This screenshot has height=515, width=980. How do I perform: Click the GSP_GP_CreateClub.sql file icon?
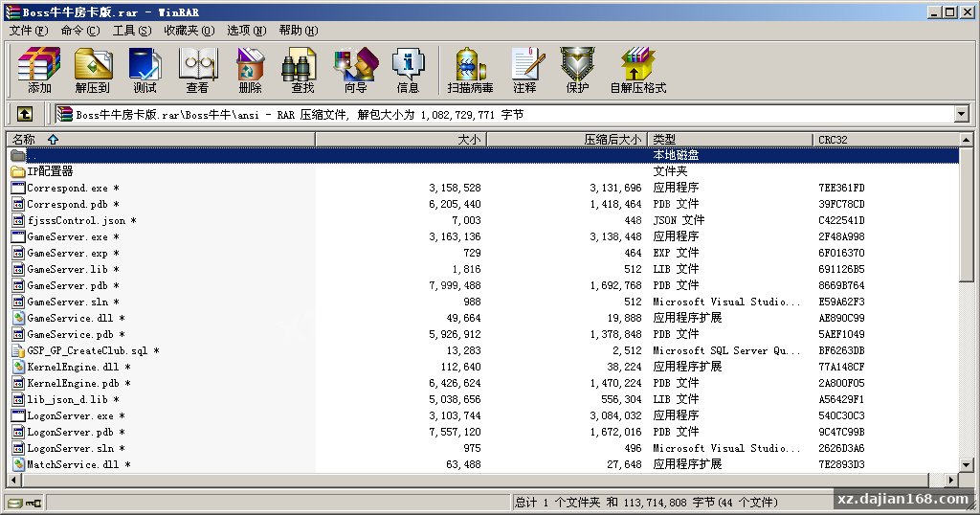tap(18, 350)
